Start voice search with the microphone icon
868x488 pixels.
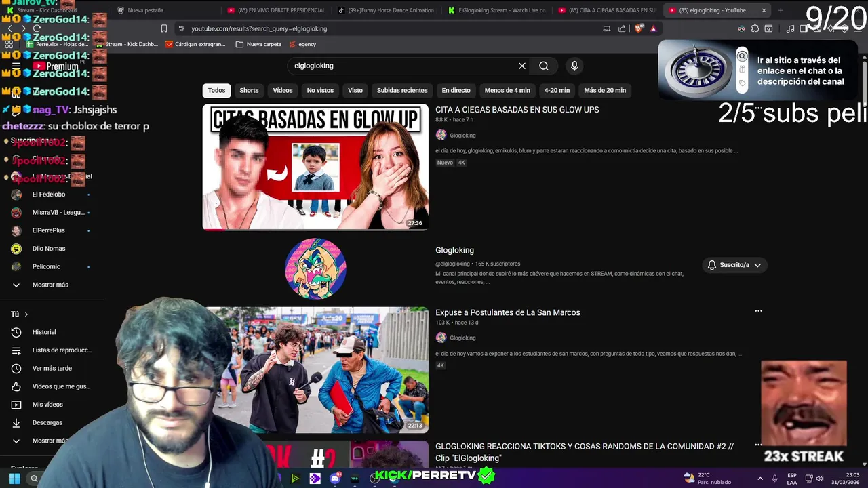click(x=574, y=66)
